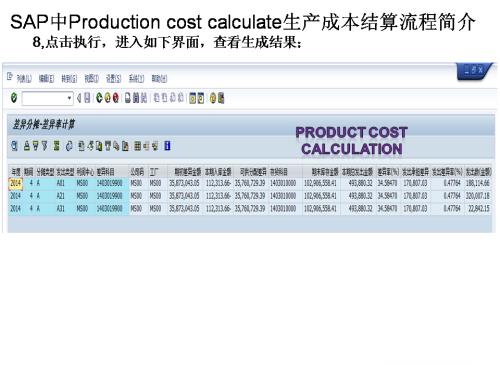
Task: Click the 期间 column header
Action: tap(29, 172)
